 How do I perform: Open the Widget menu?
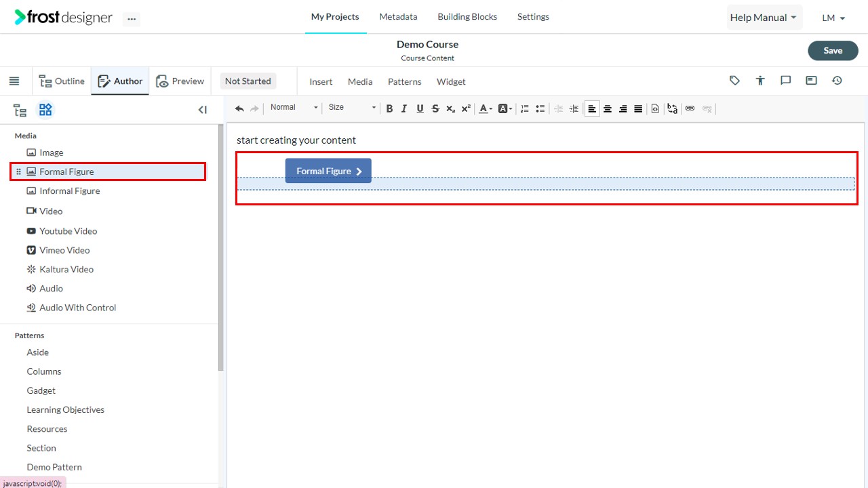click(451, 81)
